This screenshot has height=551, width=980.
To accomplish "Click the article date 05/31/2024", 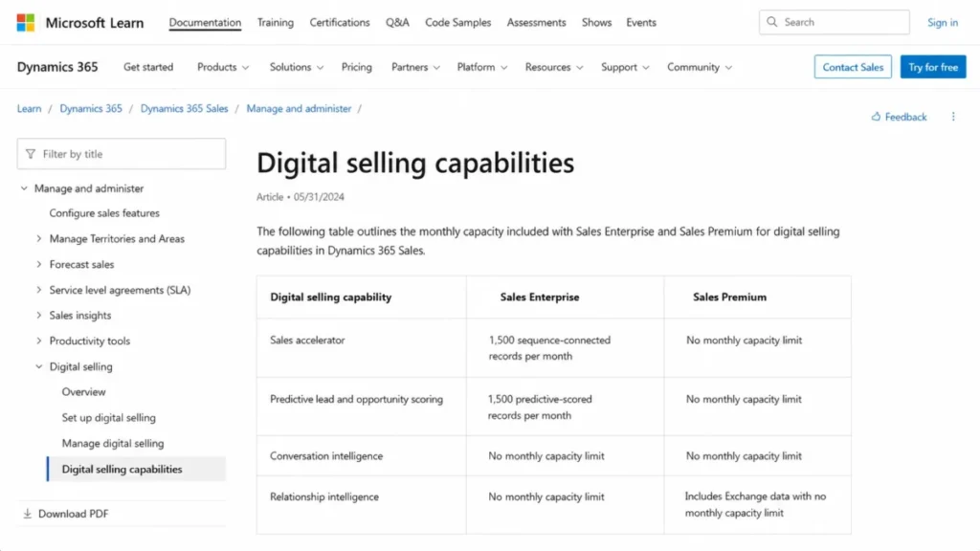I will pos(319,197).
